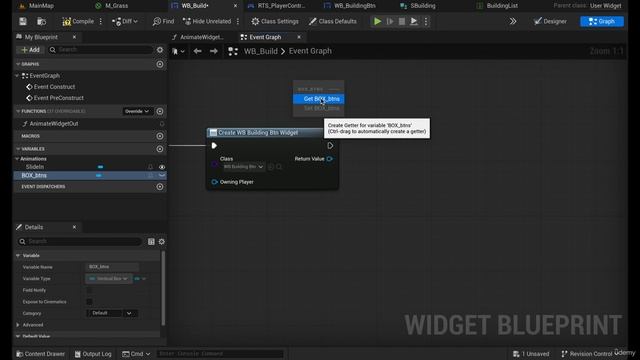The image size is (640, 360).
Task: Navigate forward in graph history
Action: [213, 51]
